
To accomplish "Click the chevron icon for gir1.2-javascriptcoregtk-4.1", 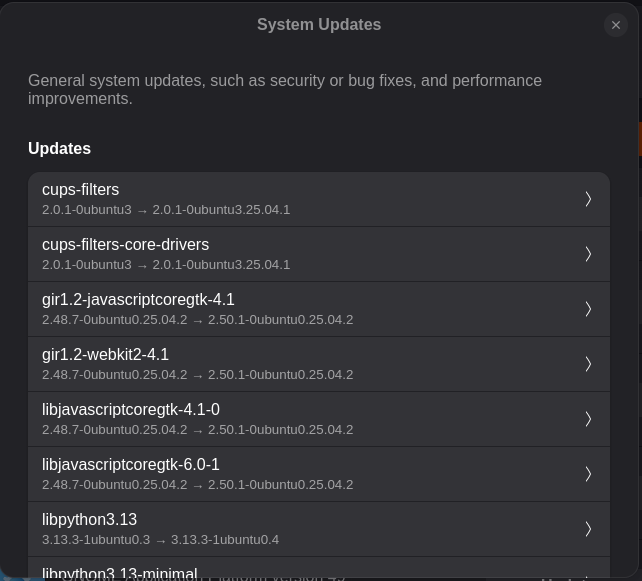I will [x=588, y=309].
